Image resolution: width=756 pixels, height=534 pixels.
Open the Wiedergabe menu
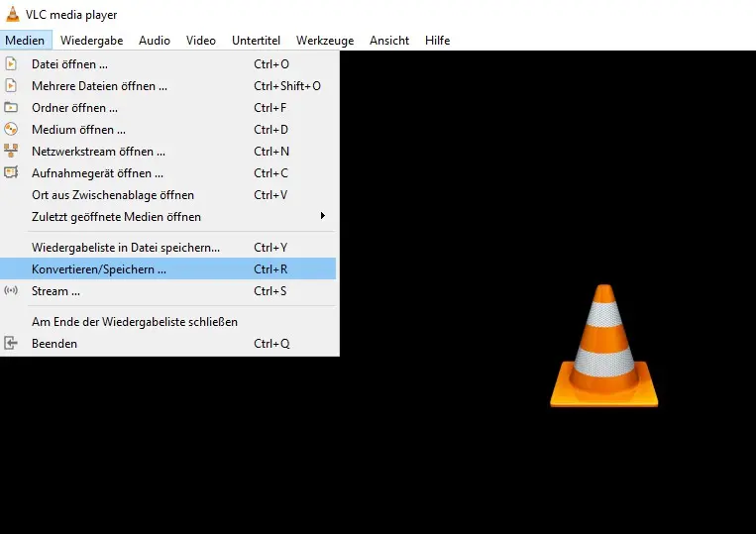(x=91, y=41)
